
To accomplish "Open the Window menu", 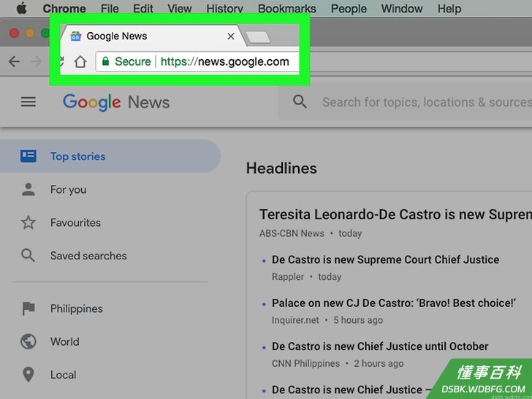I will tap(402, 8).
